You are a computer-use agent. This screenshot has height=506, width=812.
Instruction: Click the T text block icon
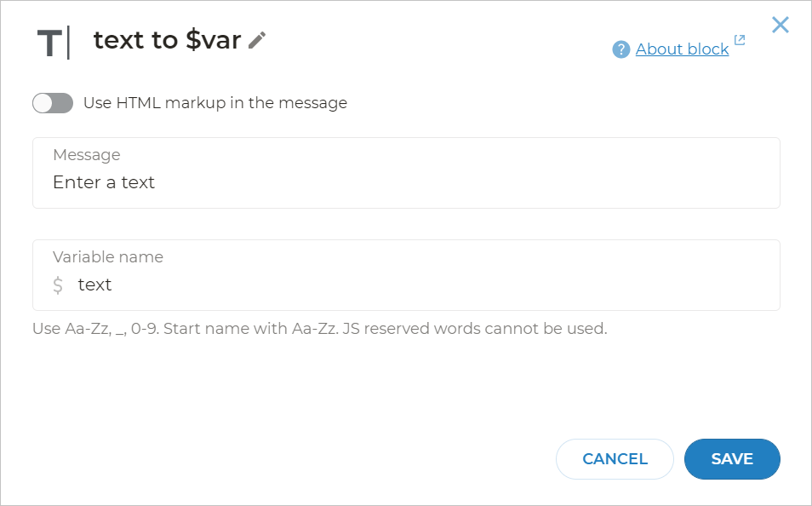click(52, 43)
